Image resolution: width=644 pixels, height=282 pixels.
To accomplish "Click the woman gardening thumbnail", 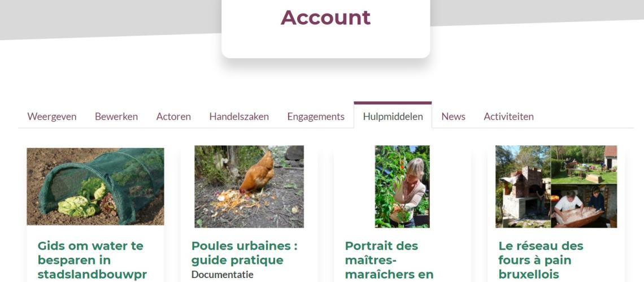I will tap(402, 186).
